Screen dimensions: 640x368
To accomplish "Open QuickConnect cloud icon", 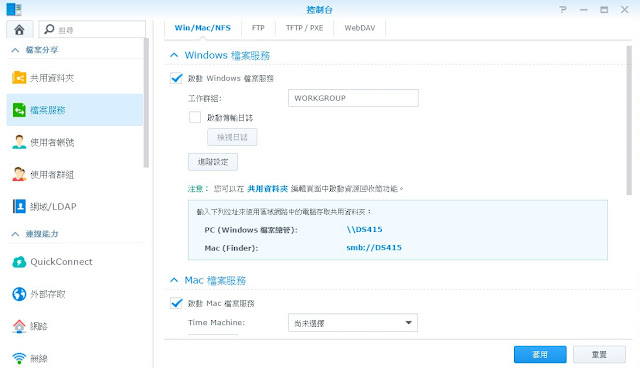I will pyautogui.click(x=19, y=262).
